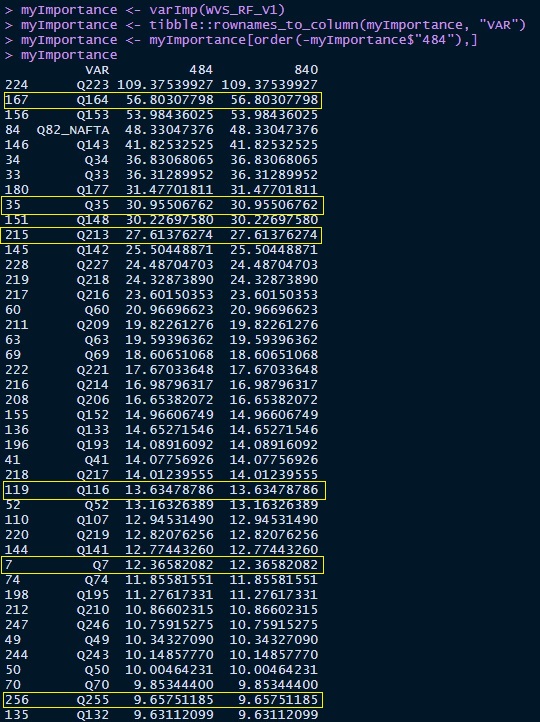Image resolution: width=540 pixels, height=722 pixels.
Task: Click the standalone myImportance print command
Action: [x=69, y=55]
